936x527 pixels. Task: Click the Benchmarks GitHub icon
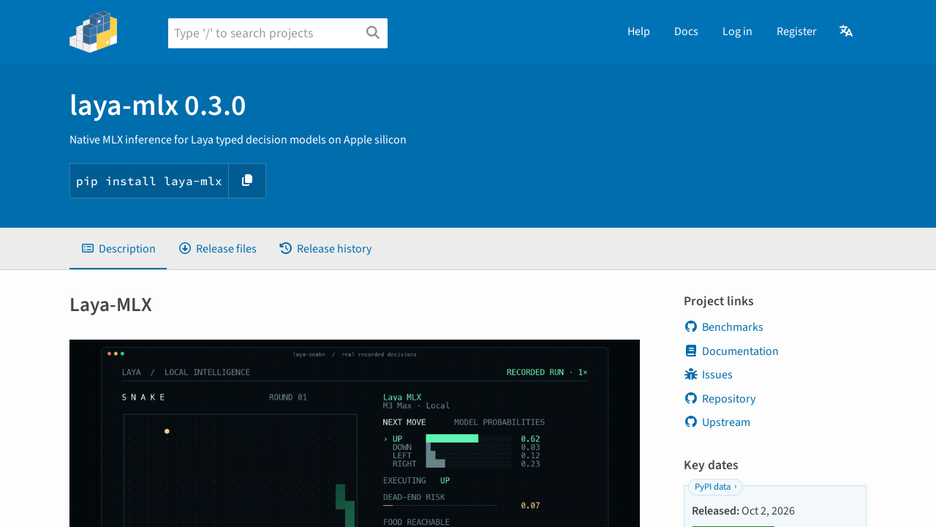coord(691,326)
